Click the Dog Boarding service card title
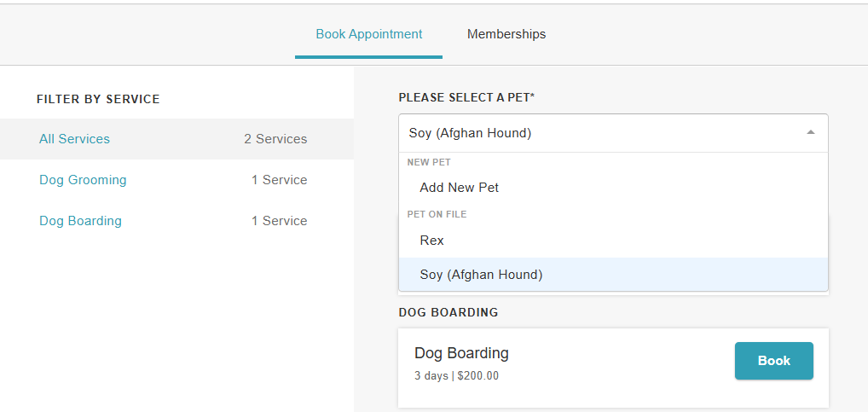This screenshot has width=868, height=412. 461,353
